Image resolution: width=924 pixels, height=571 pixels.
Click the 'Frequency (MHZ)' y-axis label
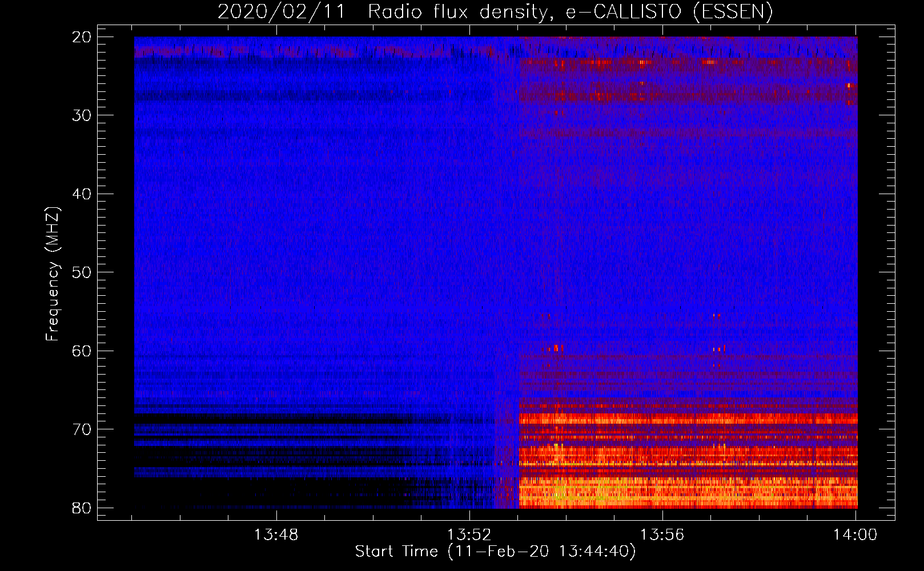pyautogui.click(x=53, y=274)
